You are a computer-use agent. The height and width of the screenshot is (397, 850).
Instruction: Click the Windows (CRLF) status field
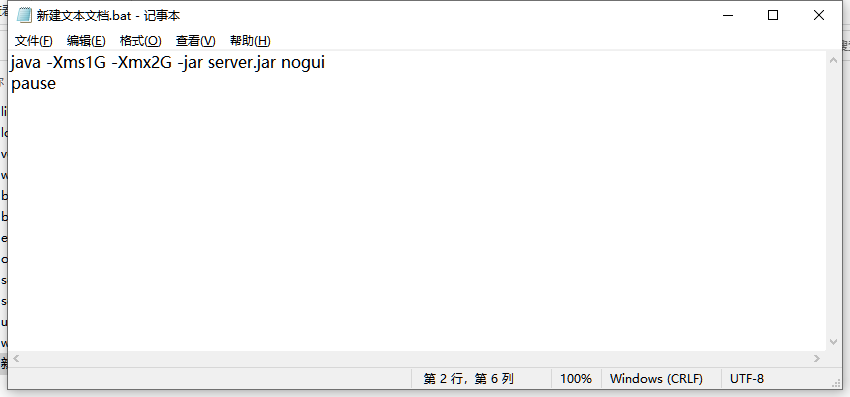click(x=656, y=379)
